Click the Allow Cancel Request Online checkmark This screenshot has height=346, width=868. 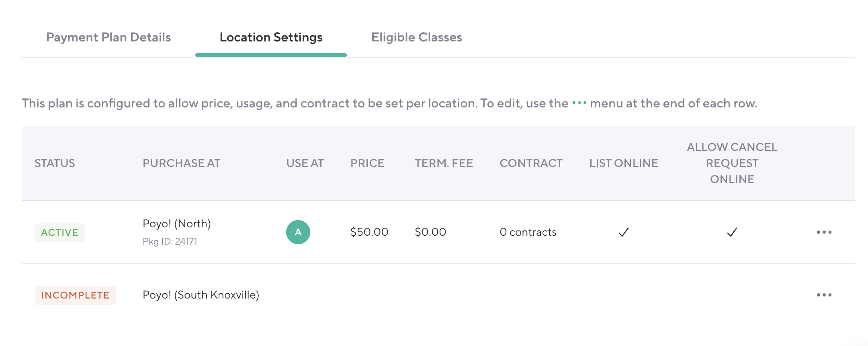click(x=732, y=232)
